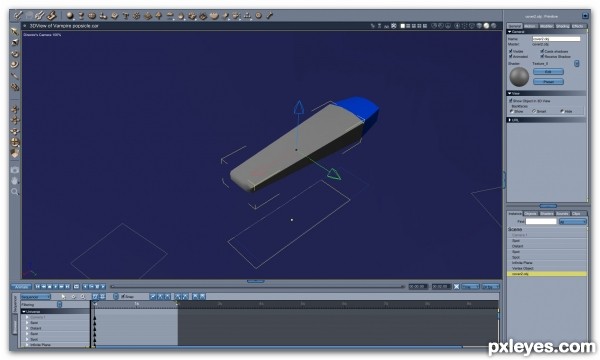Click the shader preview sphere thumbnail
This screenshot has height=360, width=600.
click(x=519, y=77)
